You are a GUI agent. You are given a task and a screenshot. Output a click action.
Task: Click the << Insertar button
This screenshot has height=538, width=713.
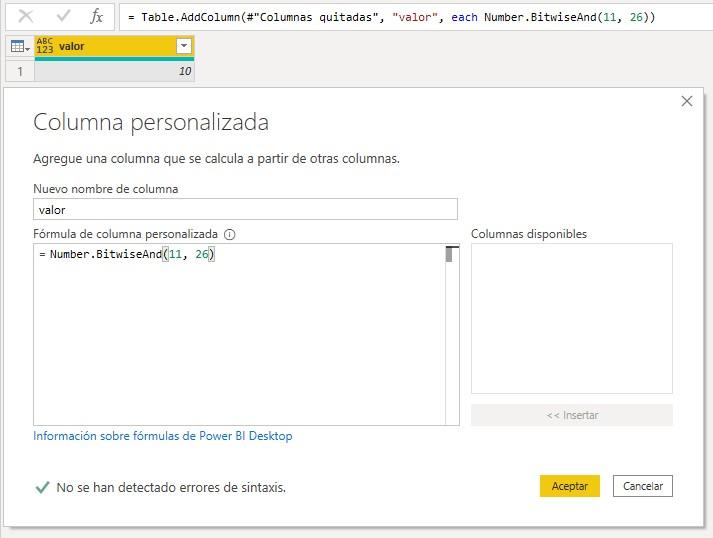click(x=572, y=415)
